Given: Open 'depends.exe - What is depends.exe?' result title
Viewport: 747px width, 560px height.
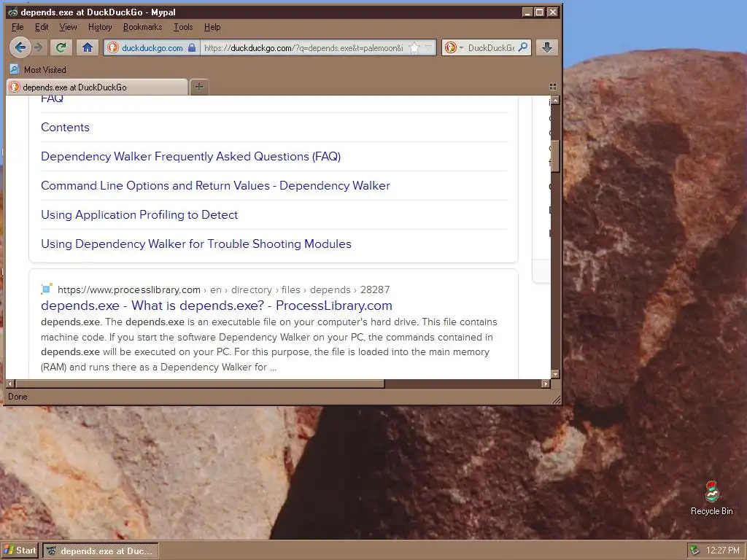Looking at the screenshot, I should (216, 306).
